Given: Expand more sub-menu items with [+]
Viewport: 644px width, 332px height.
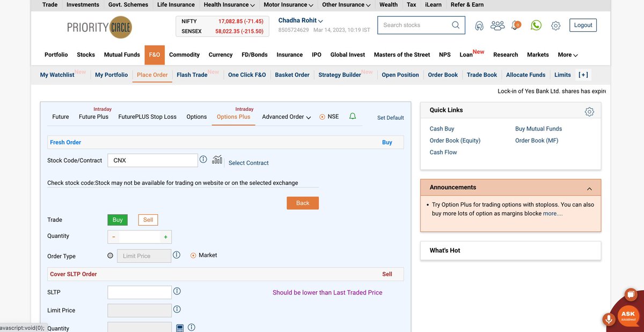Looking at the screenshot, I should [583, 75].
